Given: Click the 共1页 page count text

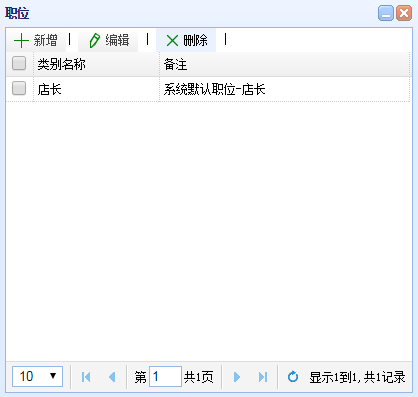Looking at the screenshot, I should click(199, 377).
